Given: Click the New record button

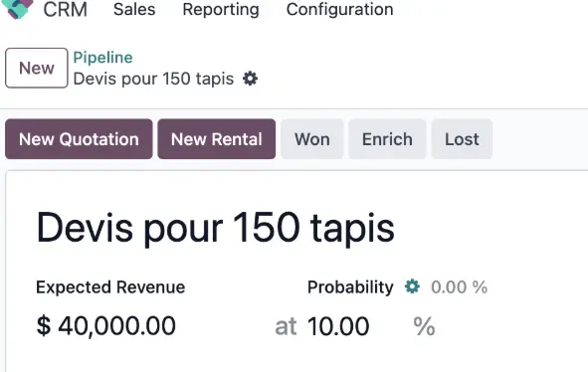Looking at the screenshot, I should (x=37, y=68).
